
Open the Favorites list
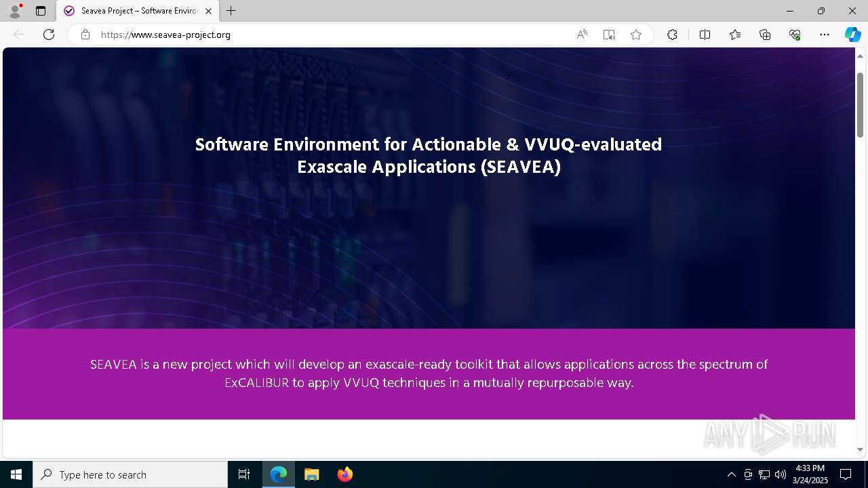(735, 35)
